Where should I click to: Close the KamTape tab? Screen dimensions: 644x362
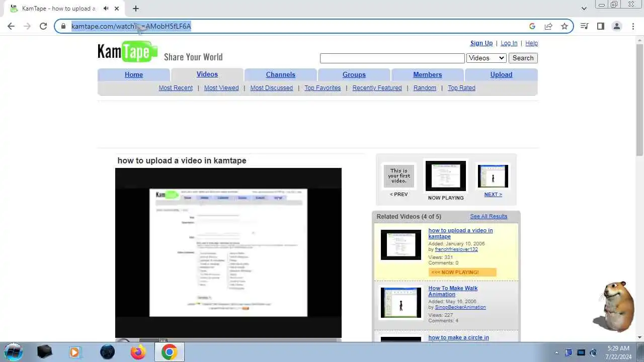tap(117, 9)
